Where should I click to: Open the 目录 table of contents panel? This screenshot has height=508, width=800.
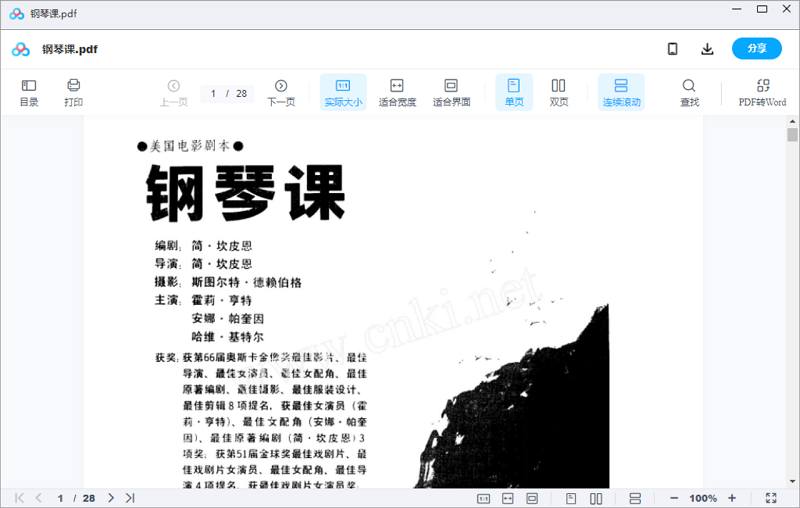pos(29,92)
